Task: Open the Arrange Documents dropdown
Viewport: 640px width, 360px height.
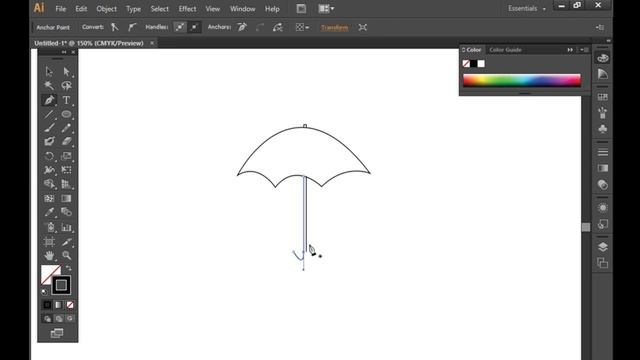Action: click(x=326, y=9)
